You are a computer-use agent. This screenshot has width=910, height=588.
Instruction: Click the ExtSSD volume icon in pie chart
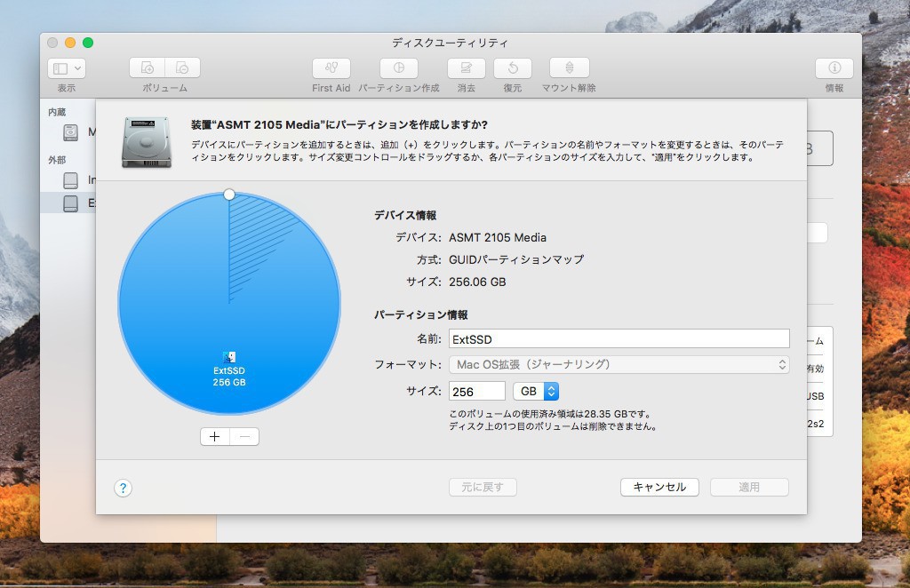click(229, 357)
